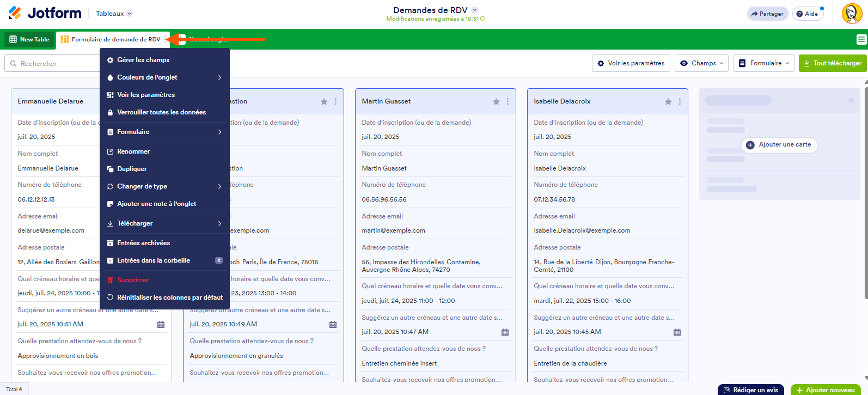Click the Ajouter une carte button
This screenshot has width=868, height=395.
click(x=779, y=145)
